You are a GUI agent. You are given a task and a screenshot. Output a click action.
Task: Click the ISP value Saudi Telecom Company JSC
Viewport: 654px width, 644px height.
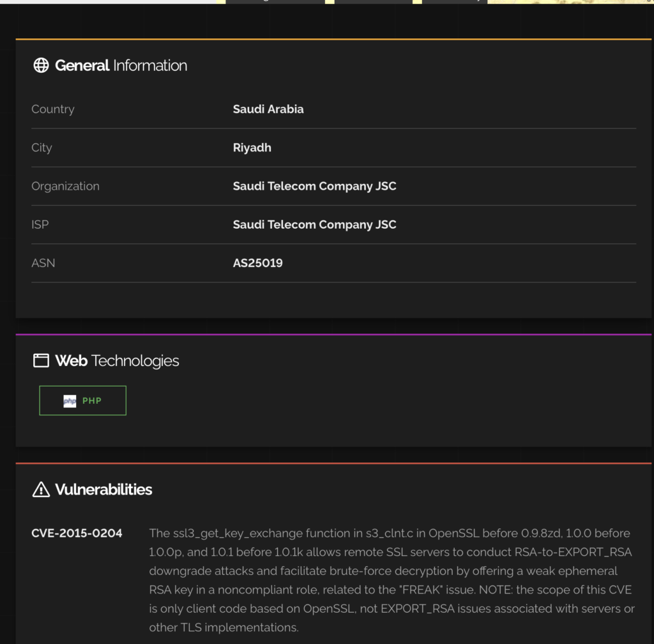tap(314, 225)
